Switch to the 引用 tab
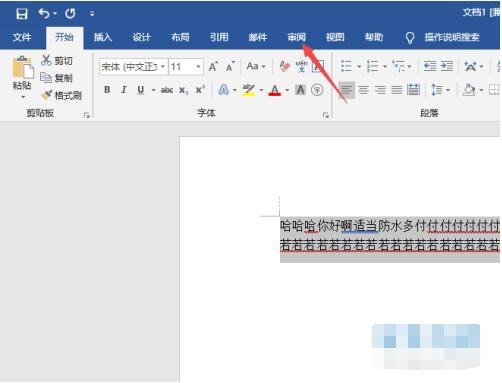The image size is (502, 383). coord(219,37)
